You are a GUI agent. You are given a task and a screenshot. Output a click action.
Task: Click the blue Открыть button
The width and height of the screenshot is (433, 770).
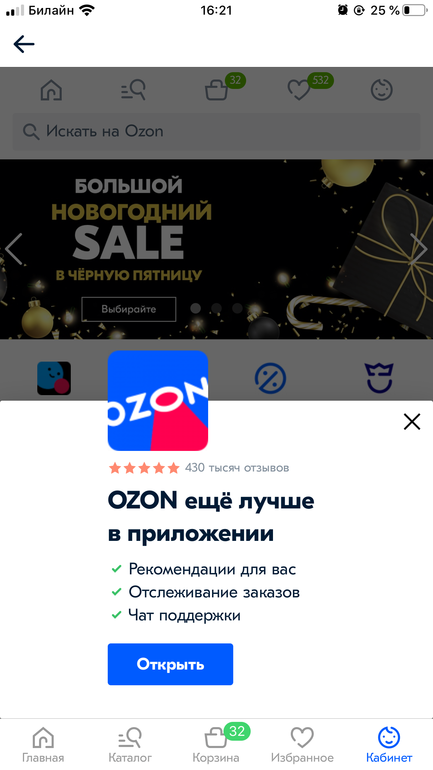point(170,664)
